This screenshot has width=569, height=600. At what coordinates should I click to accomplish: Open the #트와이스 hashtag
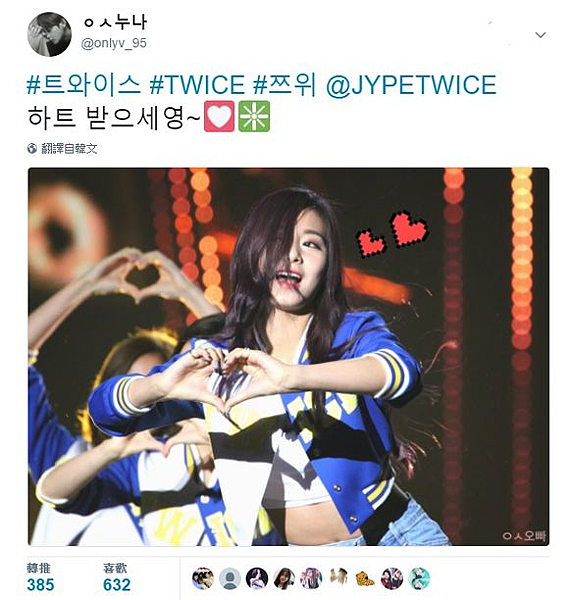pos(84,85)
